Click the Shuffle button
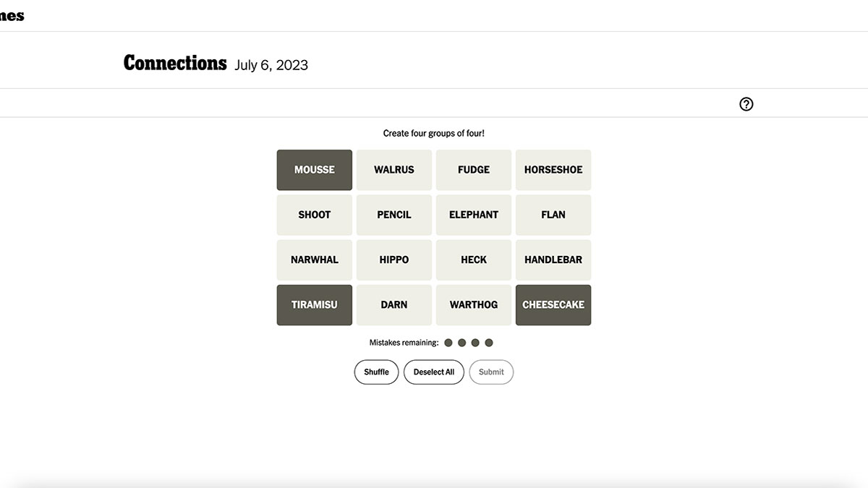The width and height of the screenshot is (868, 488). [x=376, y=372]
